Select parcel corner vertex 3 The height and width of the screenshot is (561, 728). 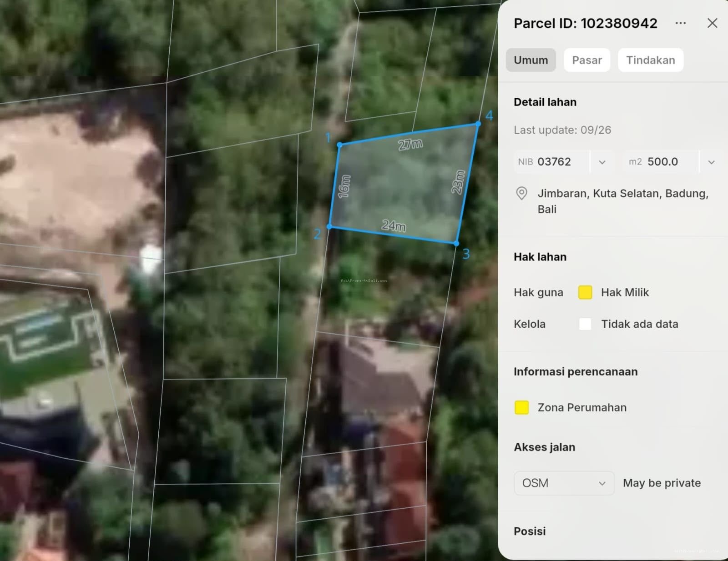tap(456, 244)
